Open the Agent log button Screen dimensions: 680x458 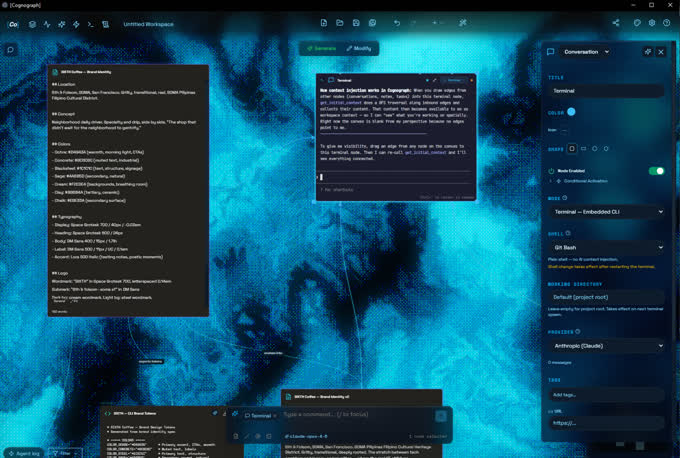pyautogui.click(x=24, y=453)
